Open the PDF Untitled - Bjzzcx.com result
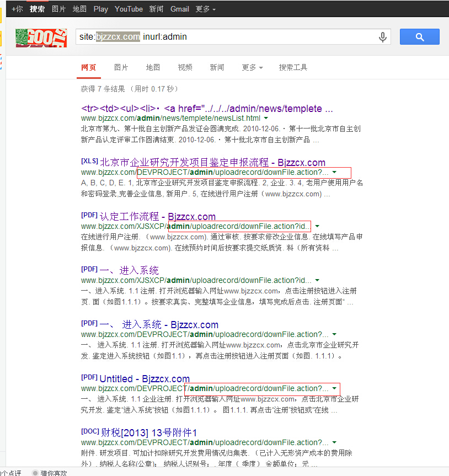 click(145, 378)
